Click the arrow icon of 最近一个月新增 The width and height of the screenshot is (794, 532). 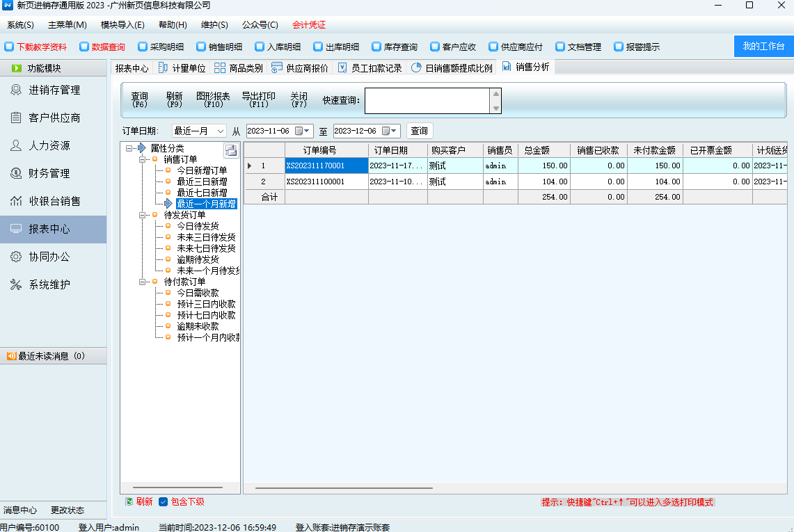point(168,204)
